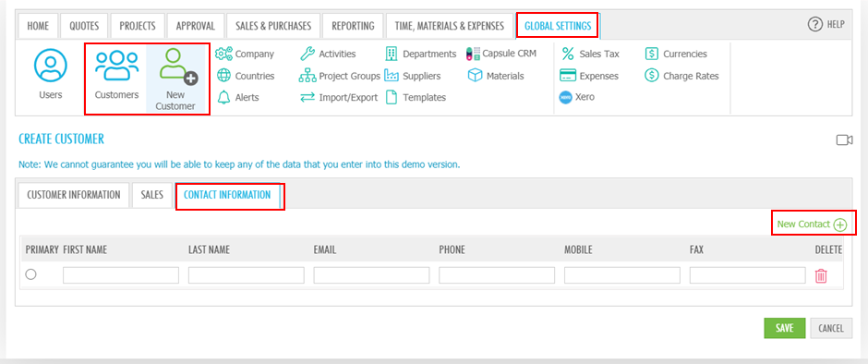The image size is (868, 364).
Task: Open Templates settings
Action: 416,98
